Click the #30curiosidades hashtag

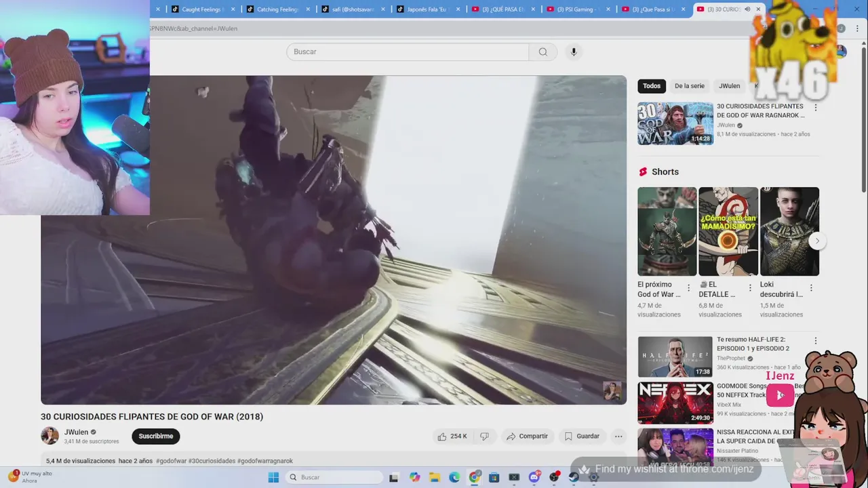click(x=212, y=461)
